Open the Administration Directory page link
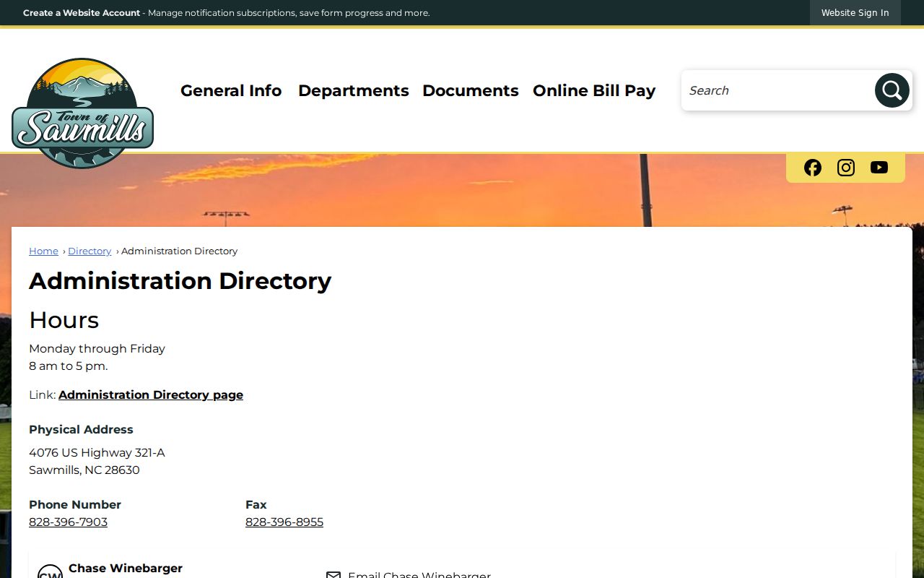The image size is (924, 578). 151,394
